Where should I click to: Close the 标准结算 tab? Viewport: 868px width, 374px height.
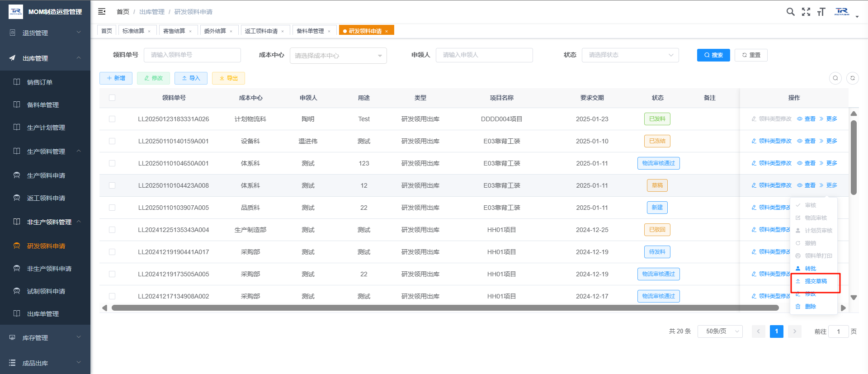click(149, 31)
